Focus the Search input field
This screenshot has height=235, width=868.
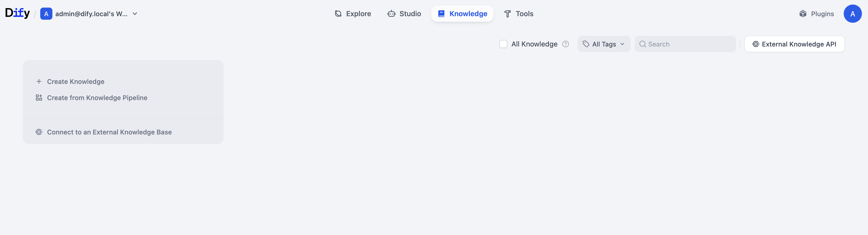(689, 44)
